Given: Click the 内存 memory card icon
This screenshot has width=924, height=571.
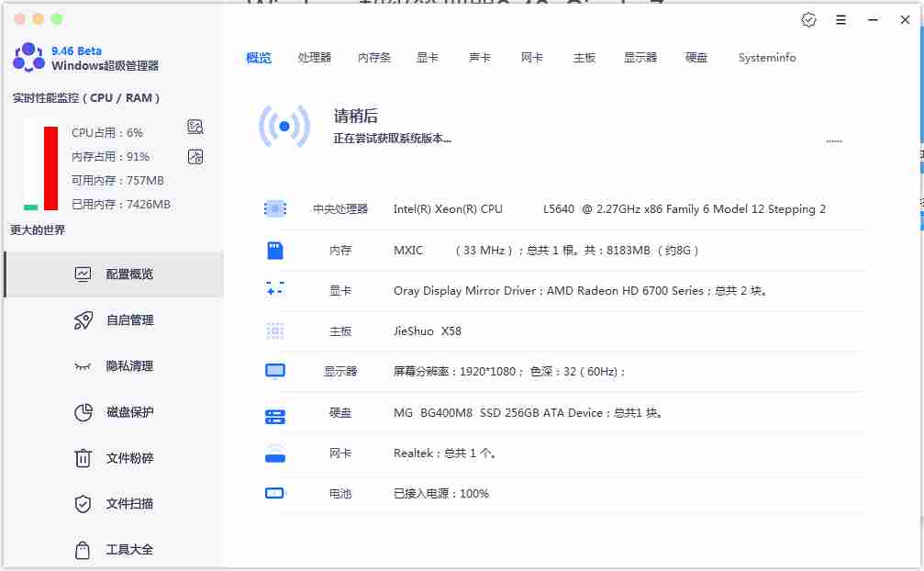Looking at the screenshot, I should [x=275, y=251].
